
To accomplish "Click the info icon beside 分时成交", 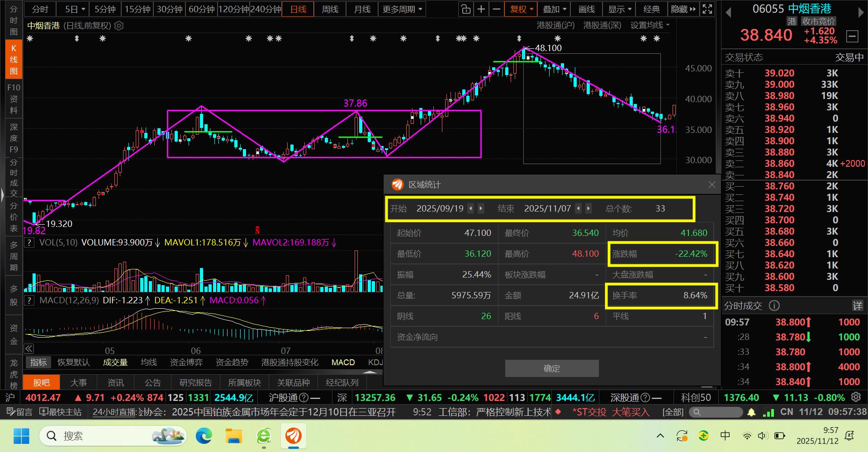I will coord(774,306).
